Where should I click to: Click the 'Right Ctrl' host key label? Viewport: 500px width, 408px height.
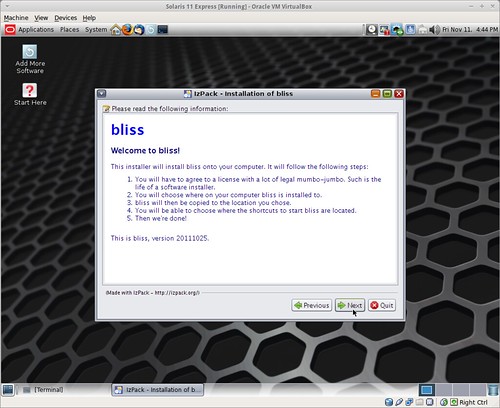(473, 402)
